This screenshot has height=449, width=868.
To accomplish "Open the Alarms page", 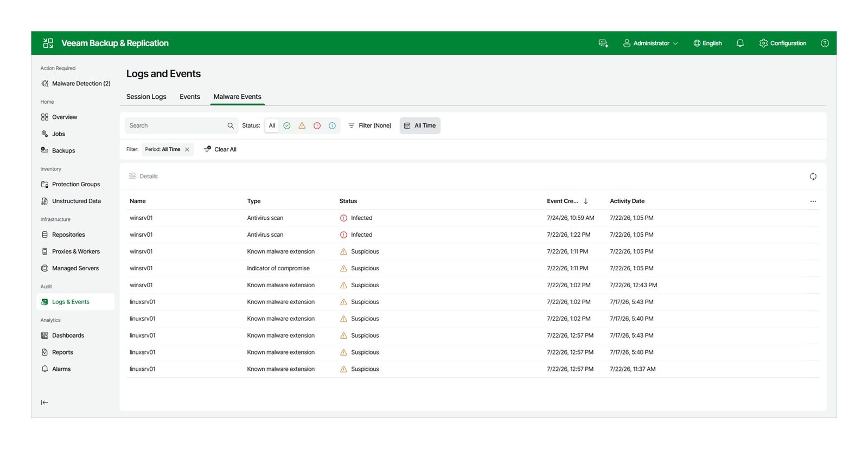I will (x=75, y=369).
